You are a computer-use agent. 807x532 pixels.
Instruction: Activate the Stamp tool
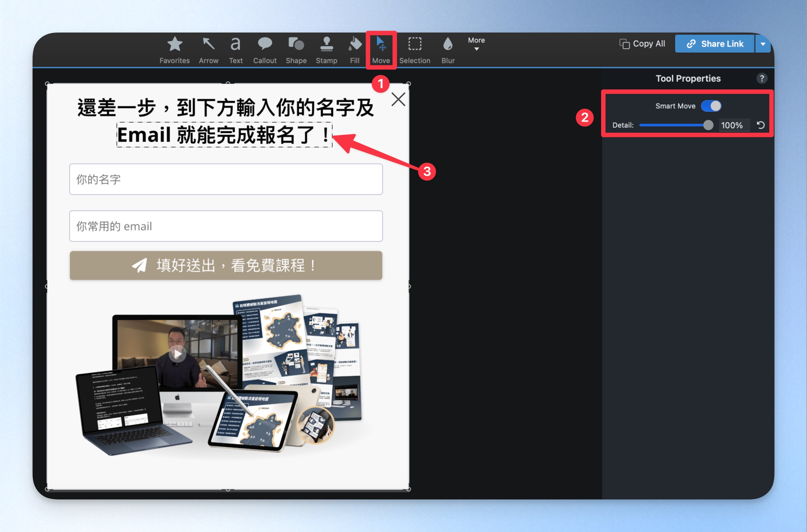click(326, 50)
